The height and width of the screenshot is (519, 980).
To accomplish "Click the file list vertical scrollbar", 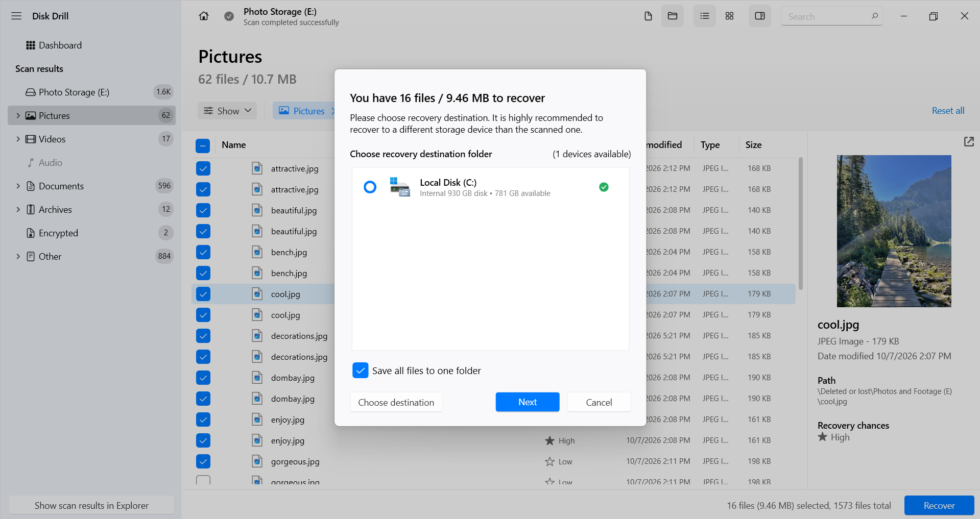I will click(x=800, y=224).
